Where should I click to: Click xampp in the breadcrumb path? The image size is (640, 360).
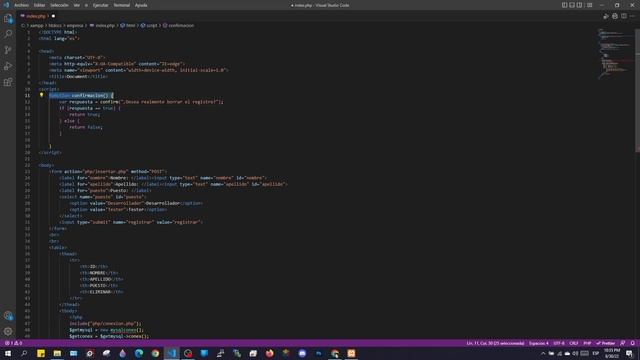tap(36, 25)
